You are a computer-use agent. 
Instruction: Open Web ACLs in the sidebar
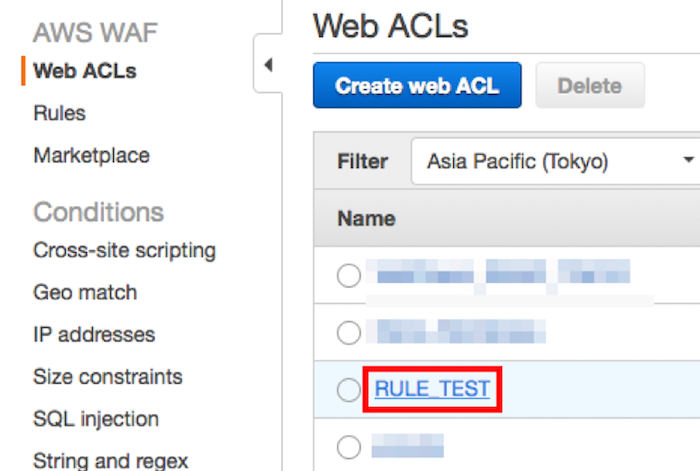pos(85,71)
